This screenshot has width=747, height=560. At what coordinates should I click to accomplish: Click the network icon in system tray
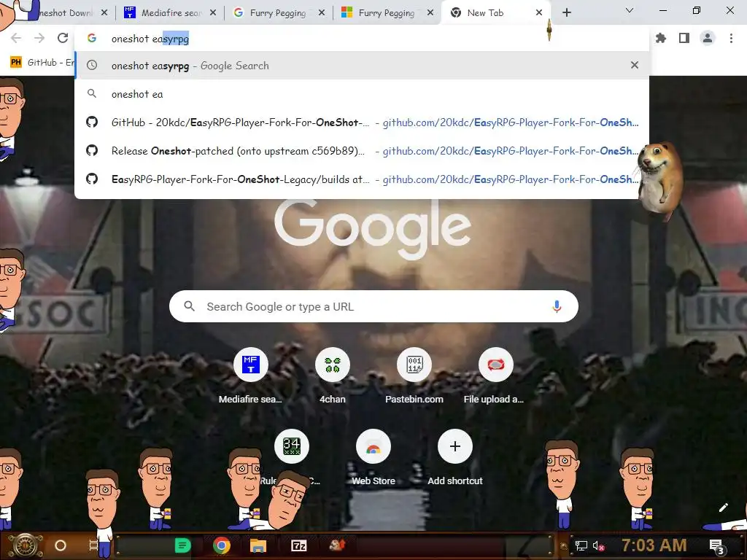pyautogui.click(x=581, y=545)
